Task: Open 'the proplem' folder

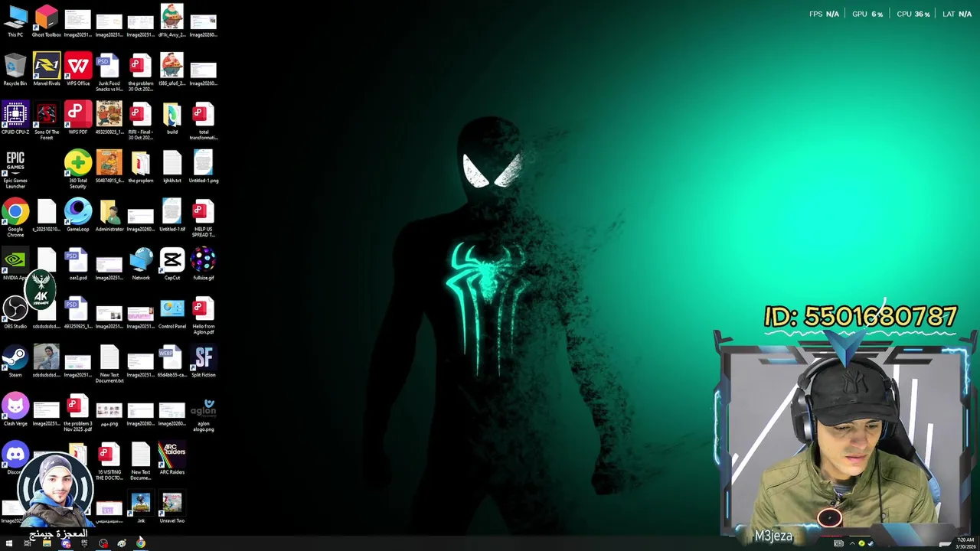Action: click(x=141, y=167)
